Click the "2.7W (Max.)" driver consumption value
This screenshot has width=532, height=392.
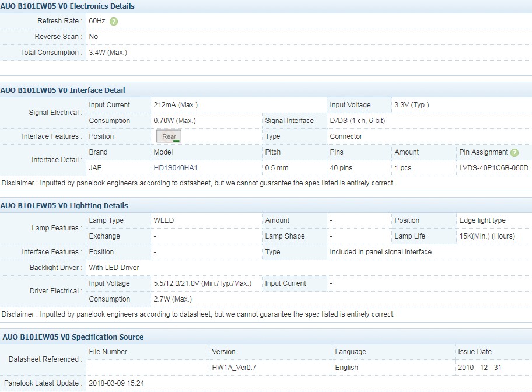pos(173,299)
